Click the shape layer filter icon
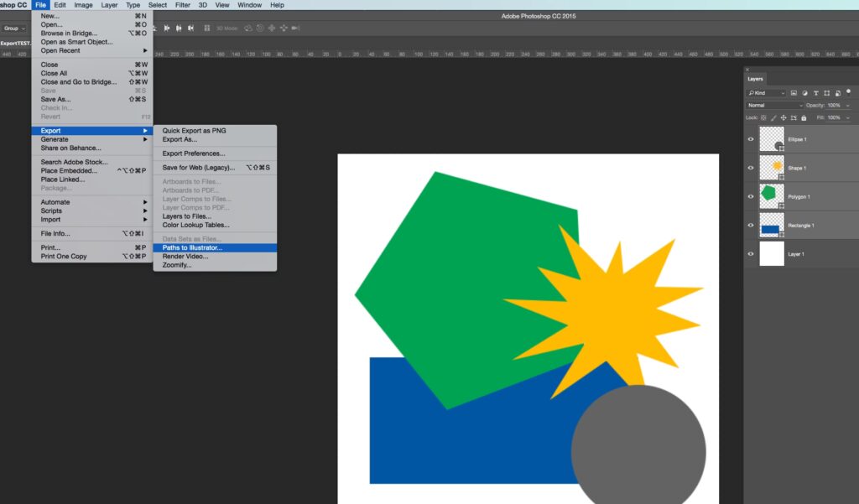The image size is (859, 504). pos(827,93)
